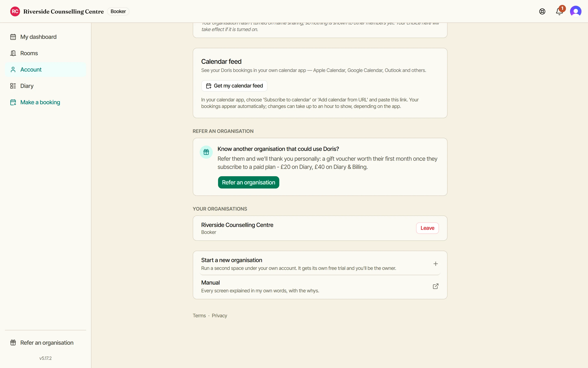Click the Account person icon
The width and height of the screenshot is (588, 368).
click(13, 70)
